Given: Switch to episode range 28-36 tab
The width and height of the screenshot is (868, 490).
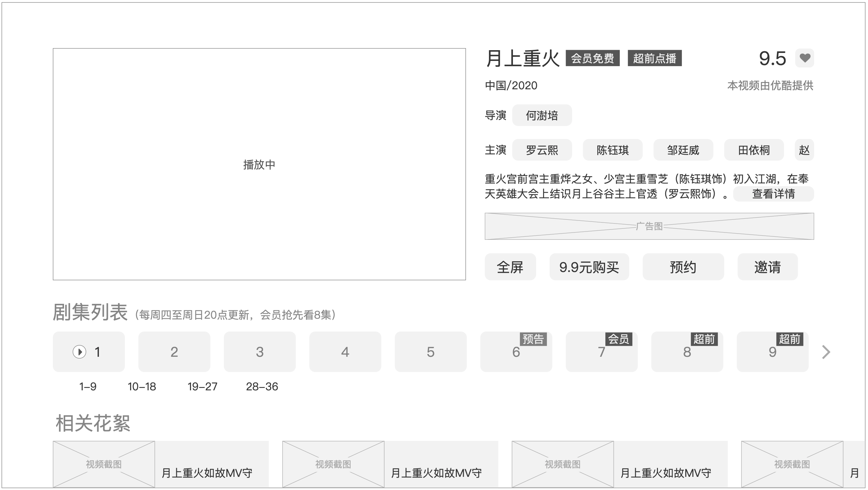Looking at the screenshot, I should point(262,387).
